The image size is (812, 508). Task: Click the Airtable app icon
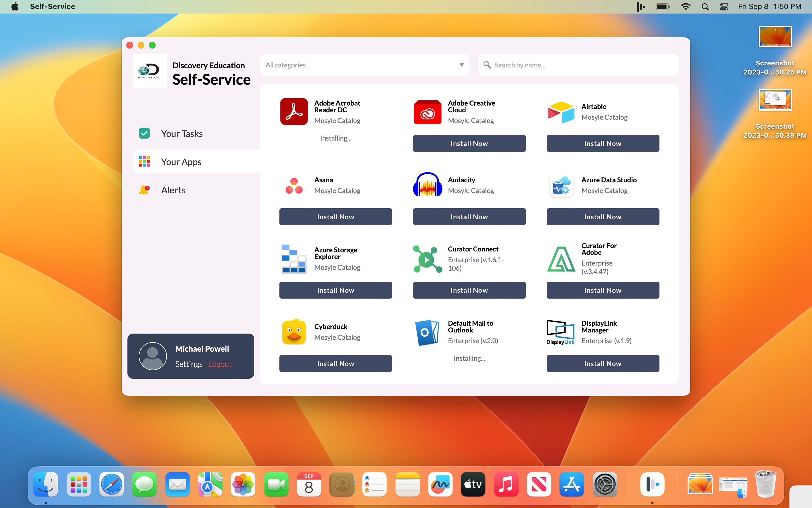tap(561, 112)
